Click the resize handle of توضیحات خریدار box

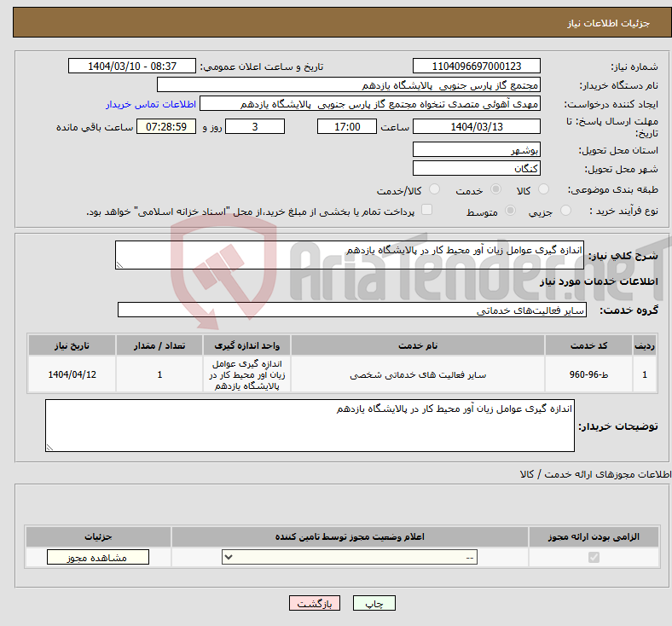point(49,448)
